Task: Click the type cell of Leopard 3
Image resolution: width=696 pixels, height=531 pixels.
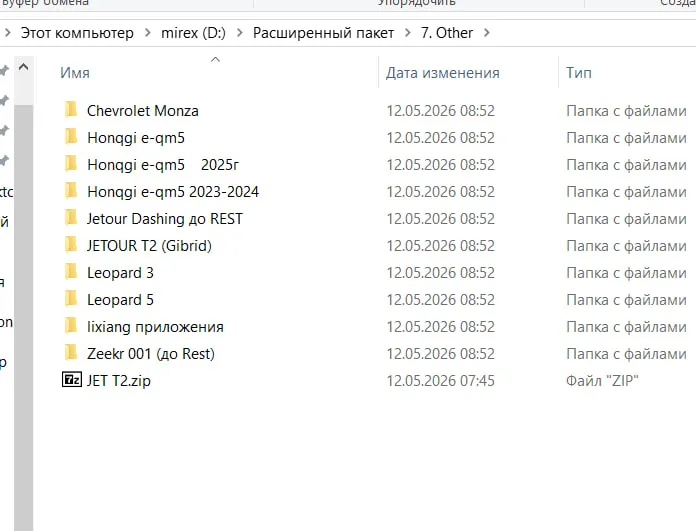Action: coord(626,273)
